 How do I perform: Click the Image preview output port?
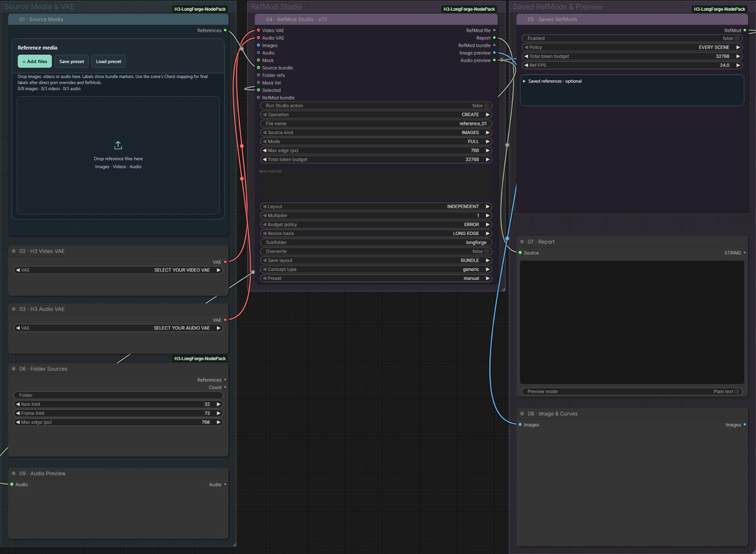tap(495, 53)
